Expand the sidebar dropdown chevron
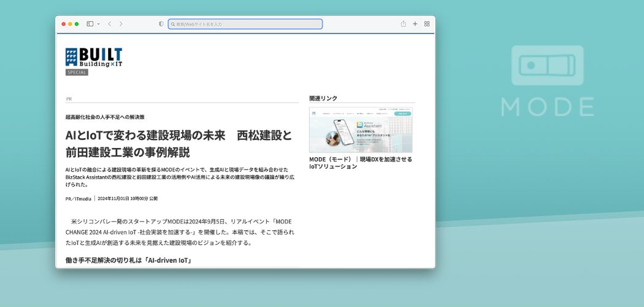The image size is (644, 307). [98, 24]
